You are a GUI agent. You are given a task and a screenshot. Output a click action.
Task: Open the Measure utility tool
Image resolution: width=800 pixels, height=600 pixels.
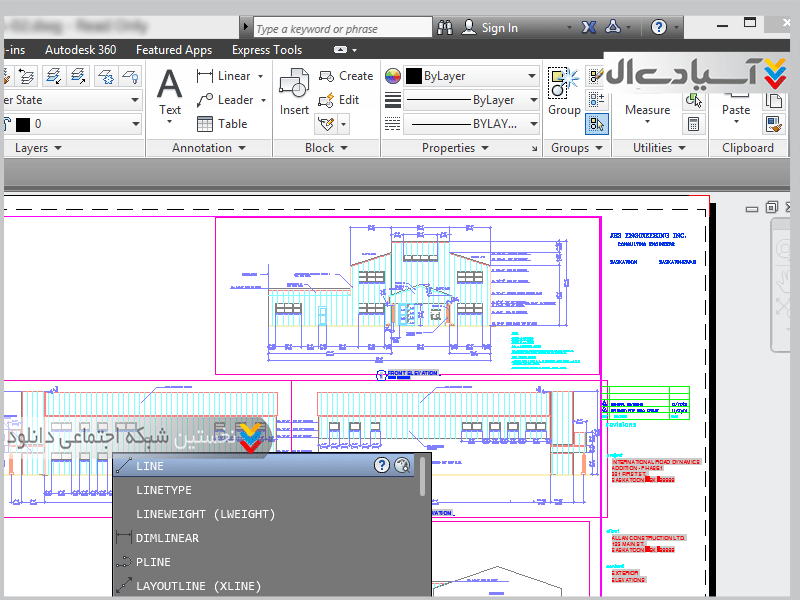point(647,109)
